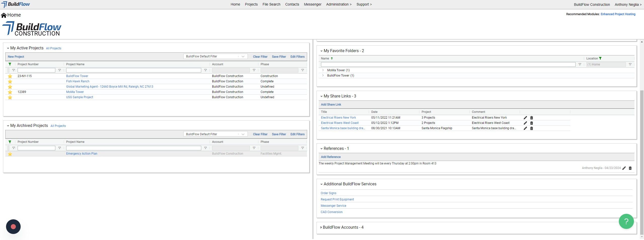The width and height of the screenshot is (644, 240).
Task: Edit the Electrical Risers New York share link
Action: tap(525, 118)
